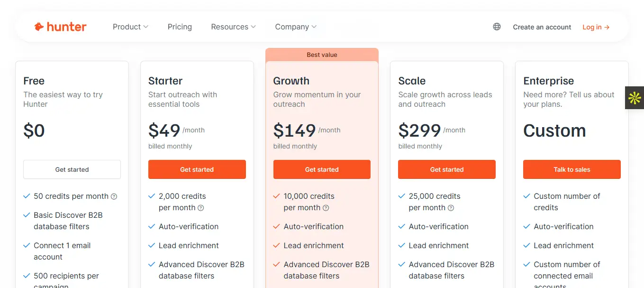The height and width of the screenshot is (288, 644).
Task: Expand the Product menu
Action: (130, 27)
